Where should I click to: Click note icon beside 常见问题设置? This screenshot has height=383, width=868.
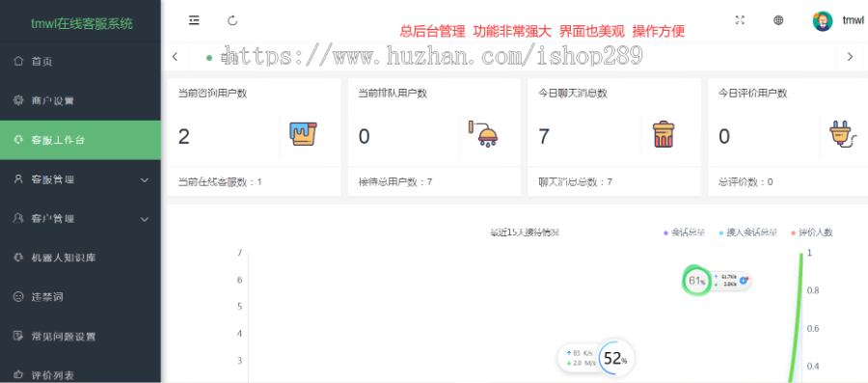(18, 336)
